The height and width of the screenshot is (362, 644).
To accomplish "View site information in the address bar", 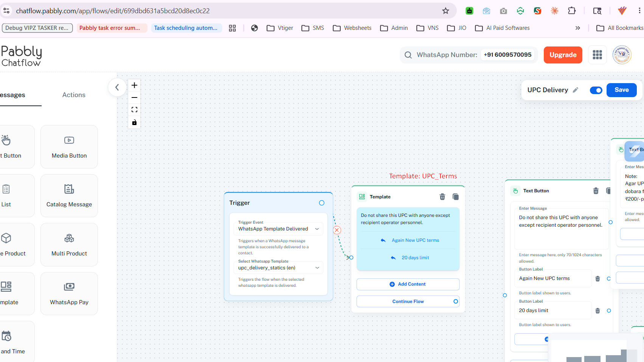I will pyautogui.click(x=6, y=11).
